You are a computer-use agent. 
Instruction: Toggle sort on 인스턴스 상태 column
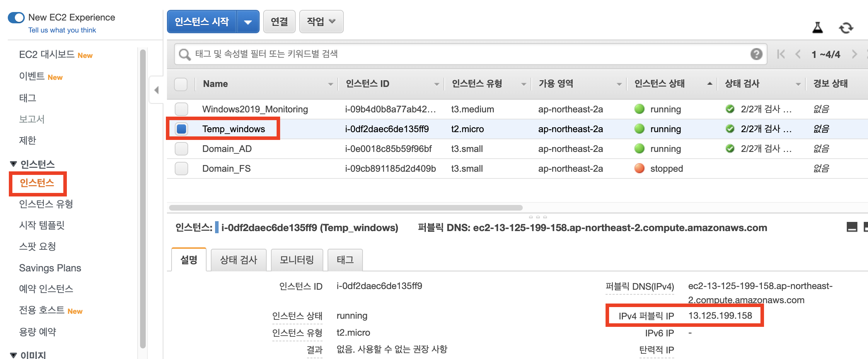[710, 84]
